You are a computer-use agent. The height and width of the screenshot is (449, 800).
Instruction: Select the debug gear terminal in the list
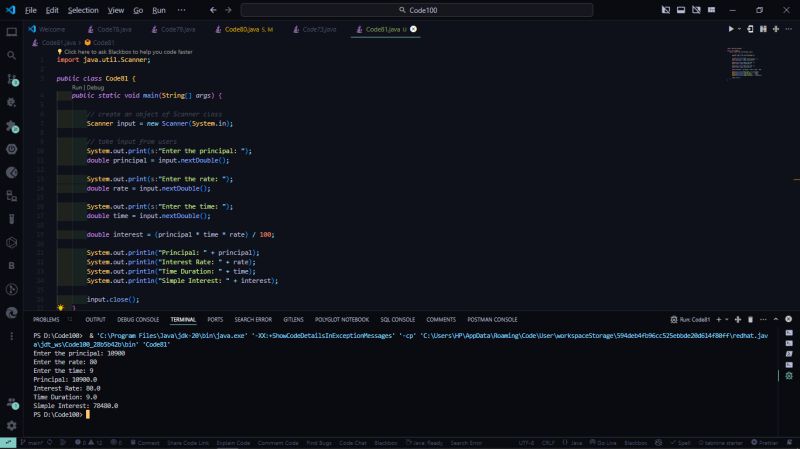pos(789,376)
